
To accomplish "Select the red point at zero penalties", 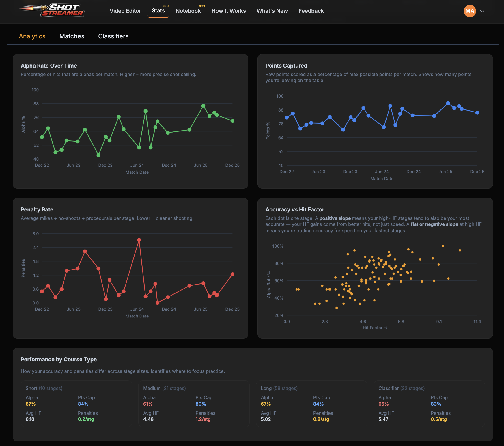I will coord(157,303).
